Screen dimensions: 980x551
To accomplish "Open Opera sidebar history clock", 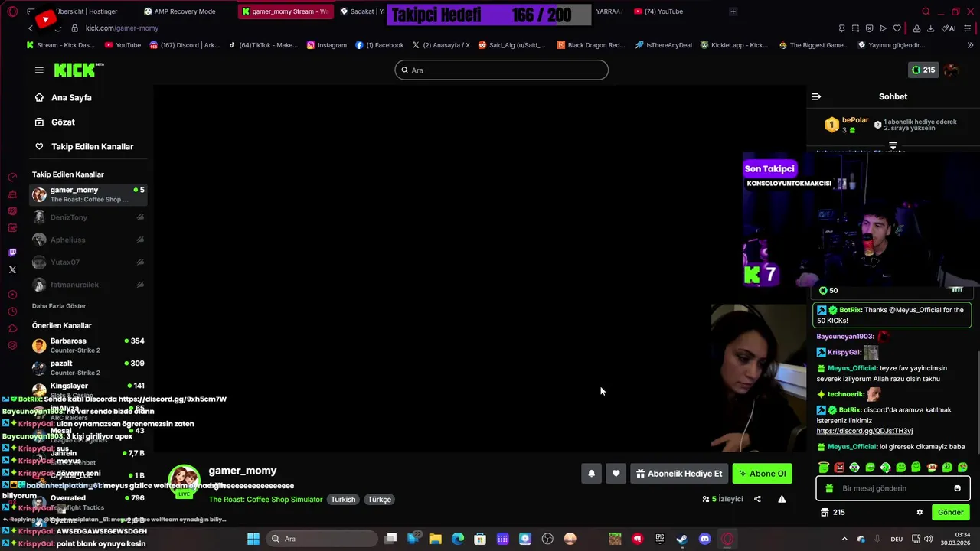I will (x=12, y=311).
